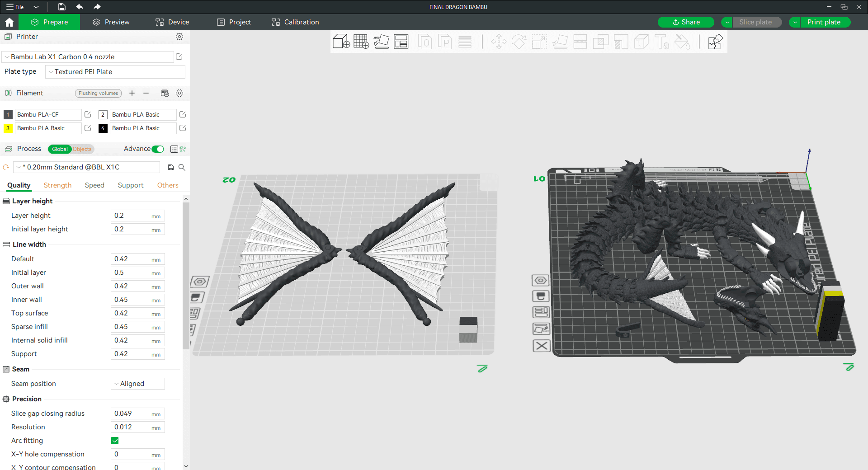Viewport: 868px width, 470px height.
Task: Open the Support settings tab
Action: (131, 185)
